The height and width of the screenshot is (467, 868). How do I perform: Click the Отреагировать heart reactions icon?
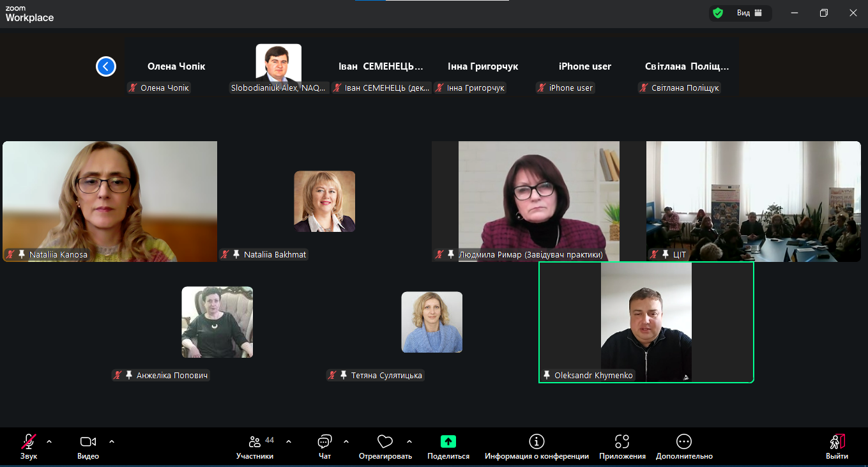coord(385,442)
